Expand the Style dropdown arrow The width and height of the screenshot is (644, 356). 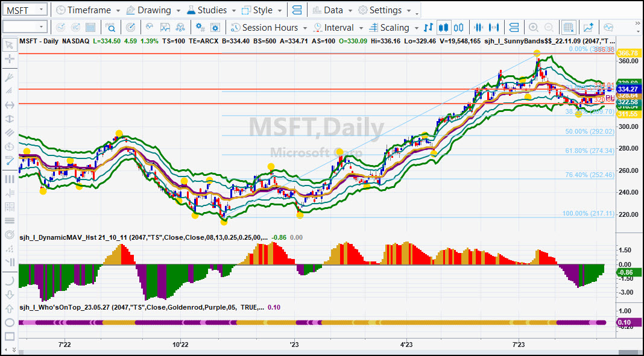(280, 11)
